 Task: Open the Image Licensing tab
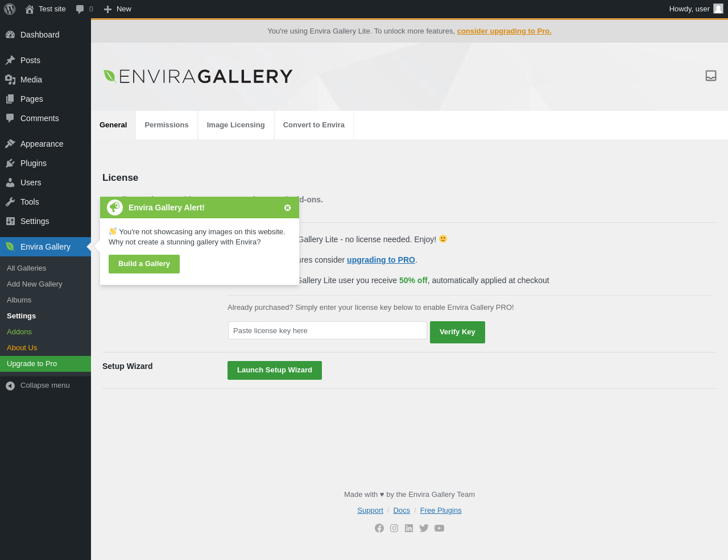[236, 125]
